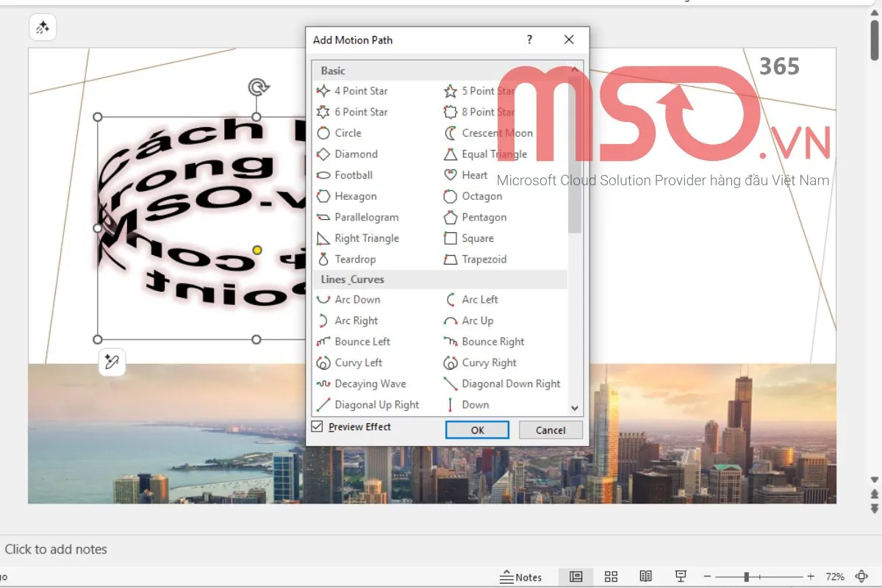Viewport: 882px width, 588px height.
Task: Open the Designer ideas icon above the slide
Action: click(43, 28)
